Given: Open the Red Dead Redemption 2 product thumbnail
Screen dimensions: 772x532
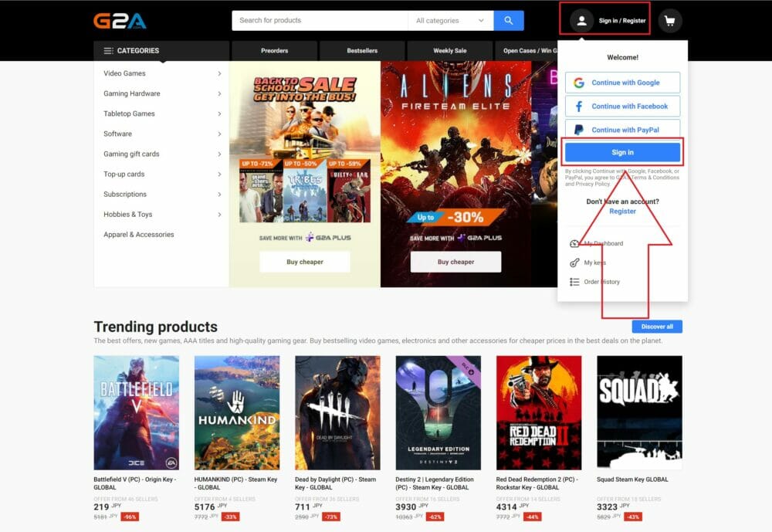Looking at the screenshot, I should pyautogui.click(x=539, y=413).
